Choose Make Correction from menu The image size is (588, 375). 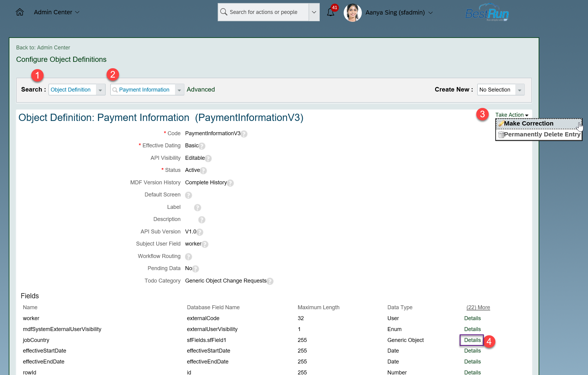point(538,124)
